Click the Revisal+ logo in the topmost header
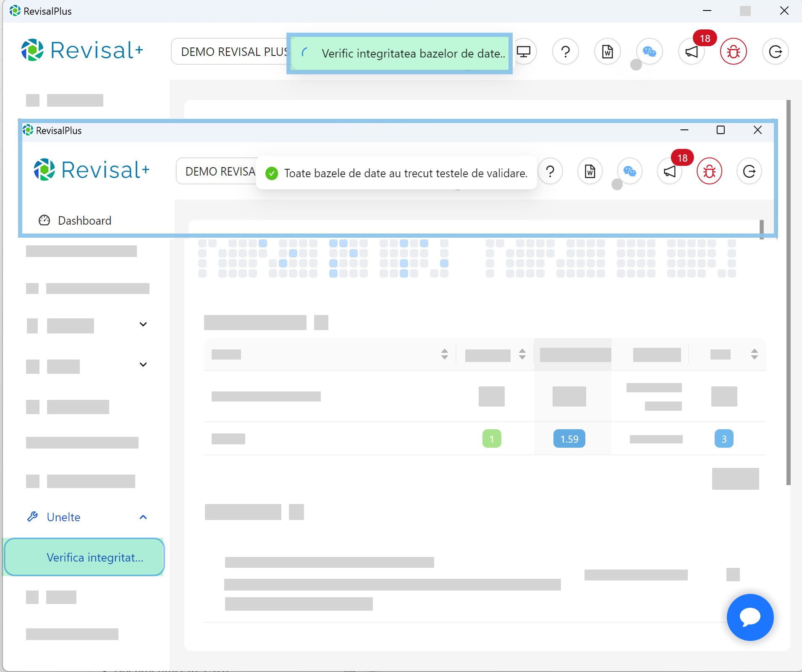 point(82,50)
